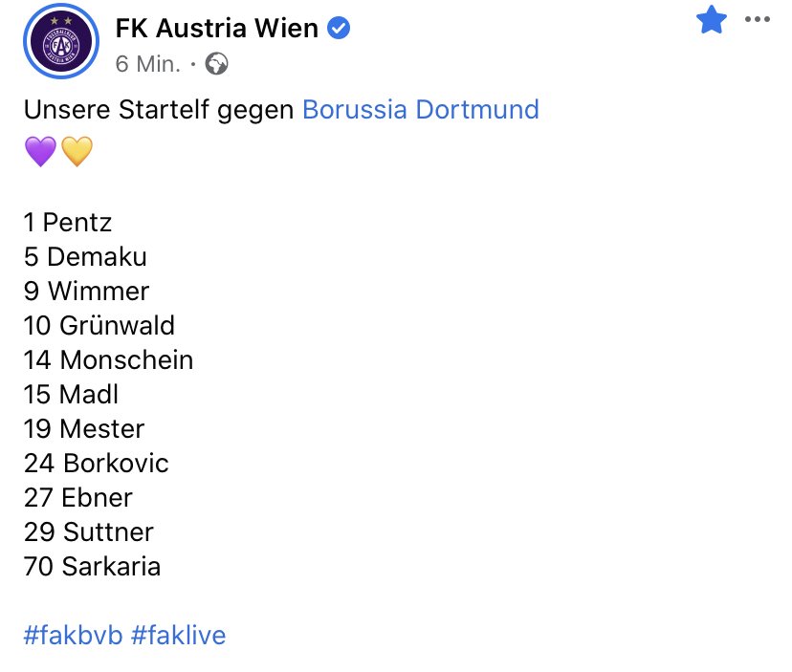Open the post via the 6 Min. timestamp
Screen dimensions: 792x672
(x=148, y=64)
